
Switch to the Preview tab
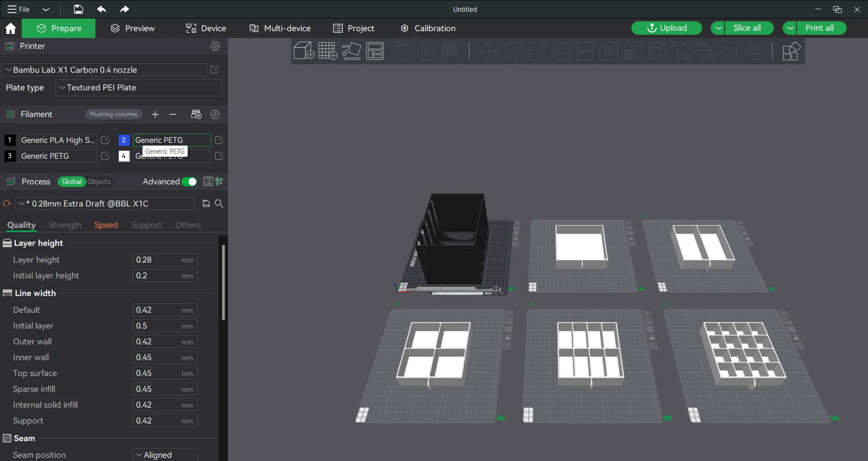(x=133, y=28)
